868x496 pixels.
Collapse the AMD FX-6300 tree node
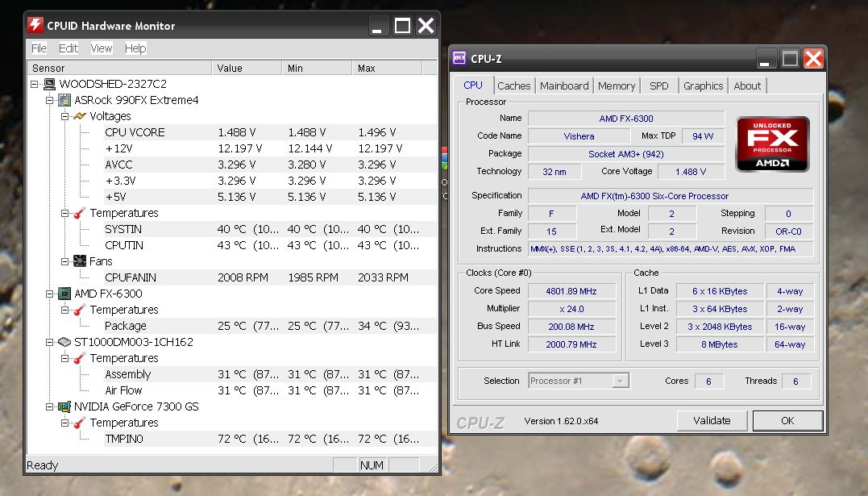coord(49,294)
